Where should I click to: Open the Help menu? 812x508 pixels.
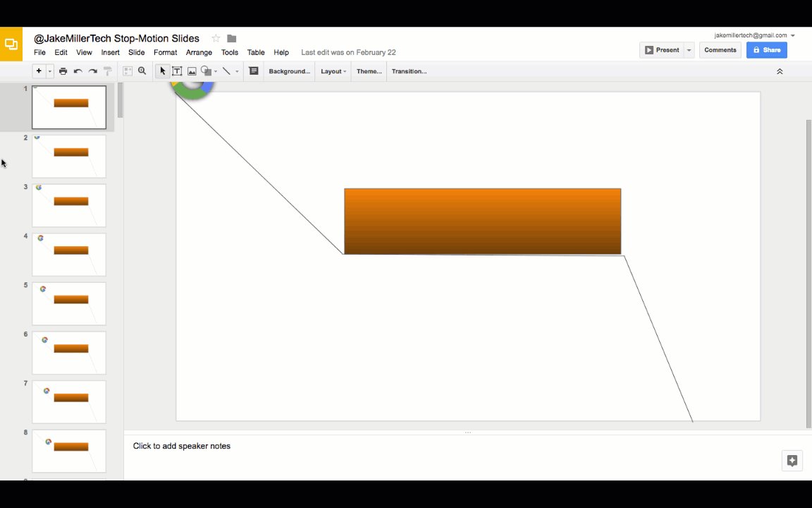pyautogui.click(x=281, y=52)
